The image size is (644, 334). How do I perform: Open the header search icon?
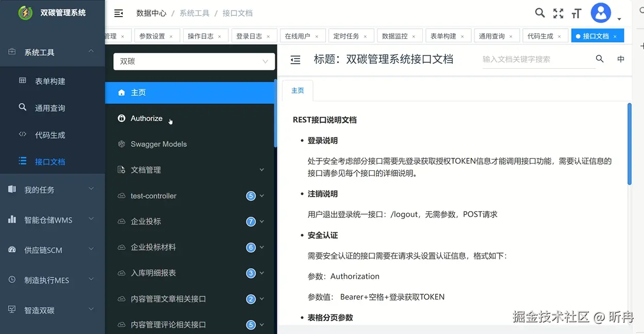pos(540,13)
